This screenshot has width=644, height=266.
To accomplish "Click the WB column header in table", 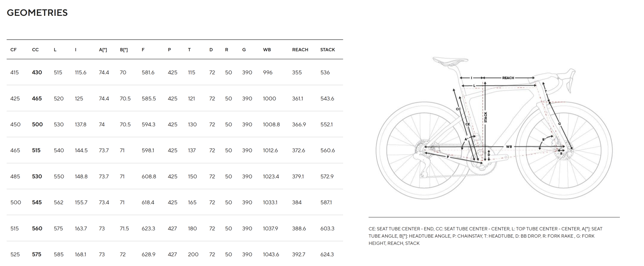I will 267,50.
